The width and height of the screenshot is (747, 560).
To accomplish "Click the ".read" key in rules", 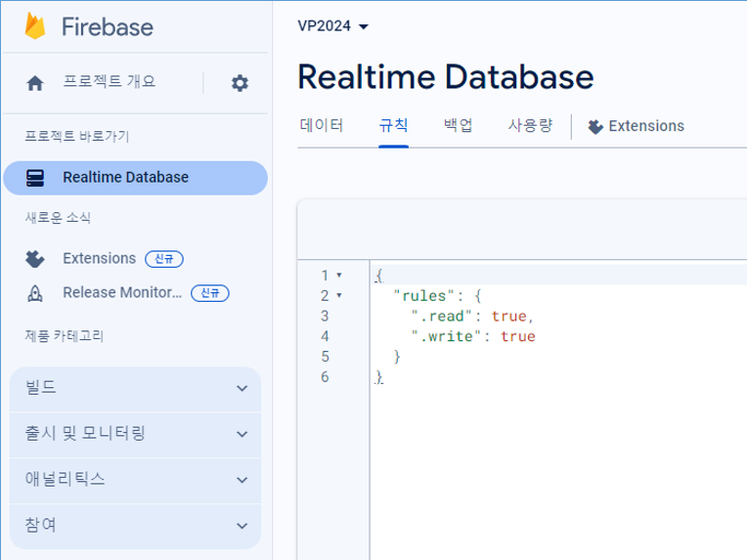I will (442, 317).
